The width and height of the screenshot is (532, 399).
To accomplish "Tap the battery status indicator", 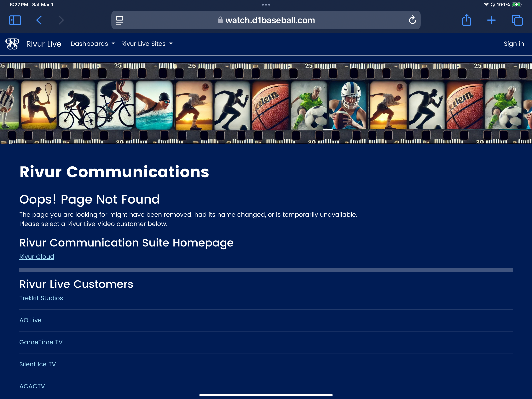I will 517,5.
